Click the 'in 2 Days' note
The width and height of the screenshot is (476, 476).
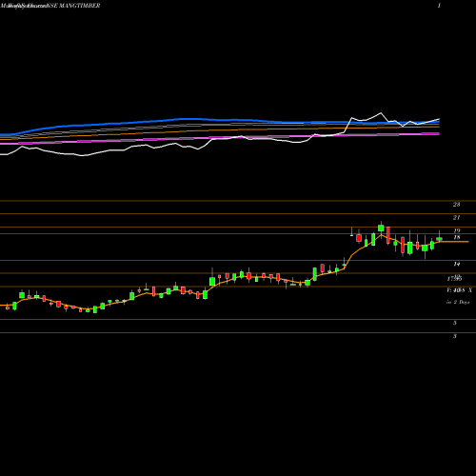point(458,302)
